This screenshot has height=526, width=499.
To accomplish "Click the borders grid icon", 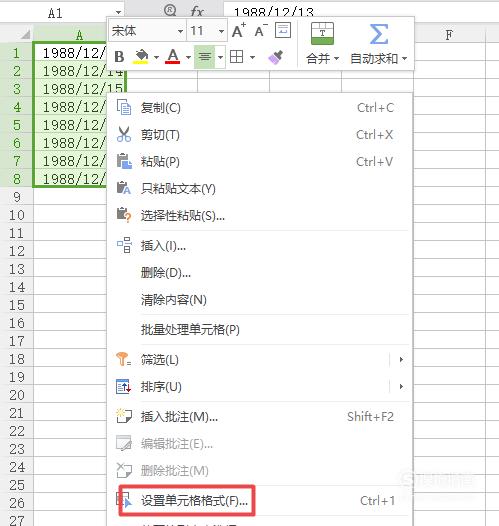I will 236,57.
